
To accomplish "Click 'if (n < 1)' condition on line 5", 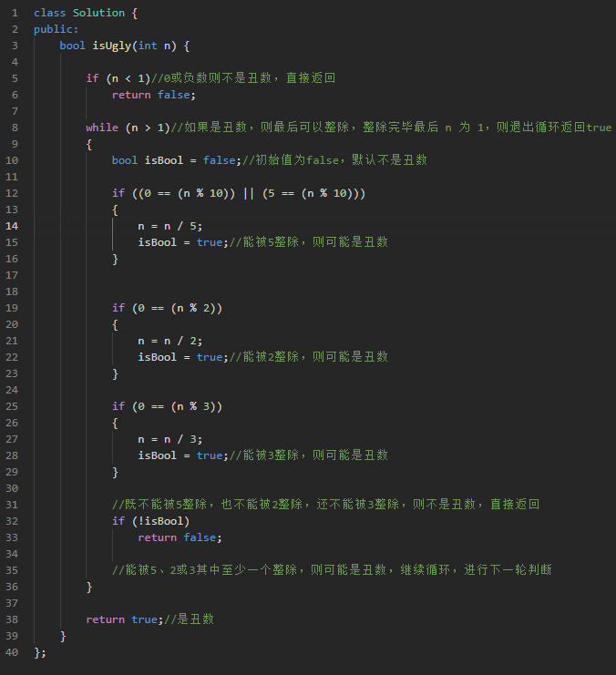I will (118, 78).
